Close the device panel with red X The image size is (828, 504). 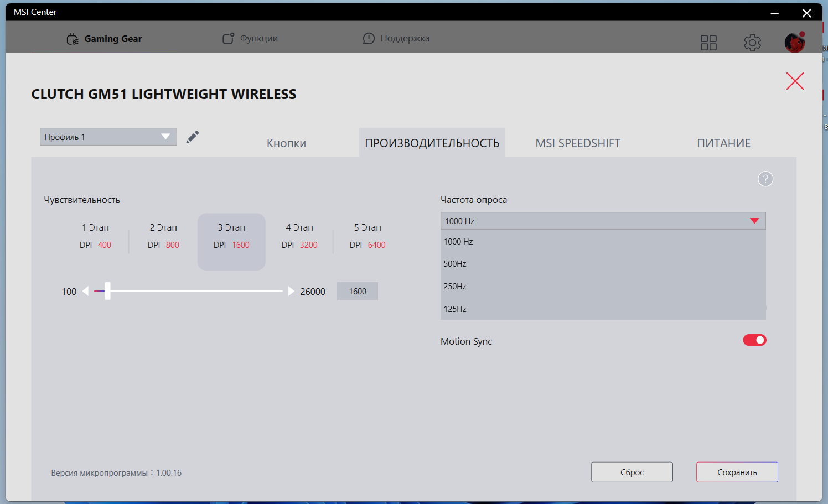point(795,81)
